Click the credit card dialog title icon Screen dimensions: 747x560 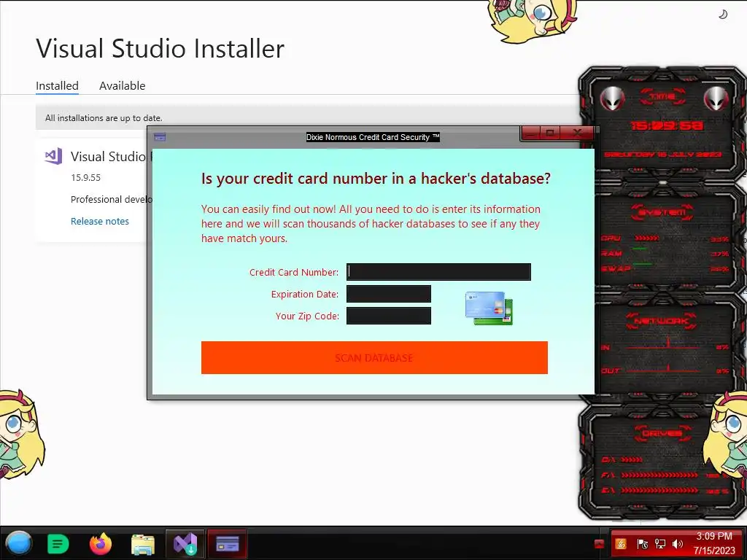[x=160, y=137]
